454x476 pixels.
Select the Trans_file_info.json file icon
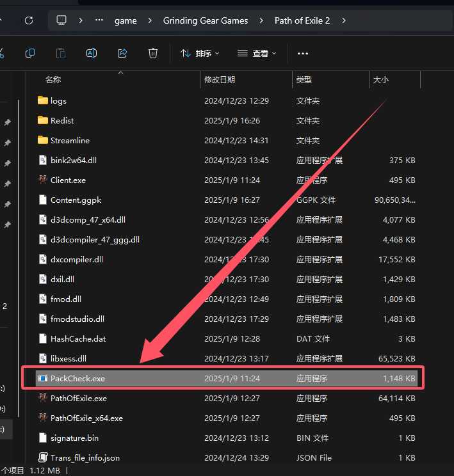coord(43,457)
